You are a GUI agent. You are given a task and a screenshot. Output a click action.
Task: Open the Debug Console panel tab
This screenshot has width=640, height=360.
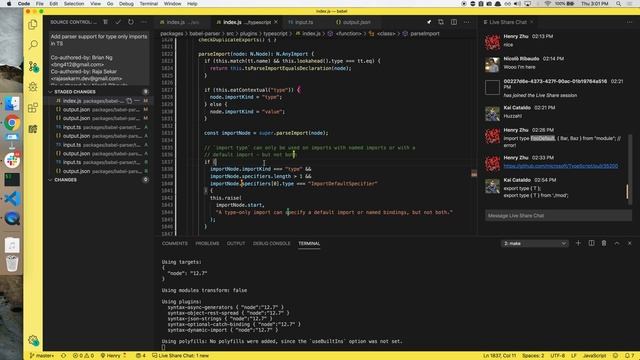coord(271,243)
